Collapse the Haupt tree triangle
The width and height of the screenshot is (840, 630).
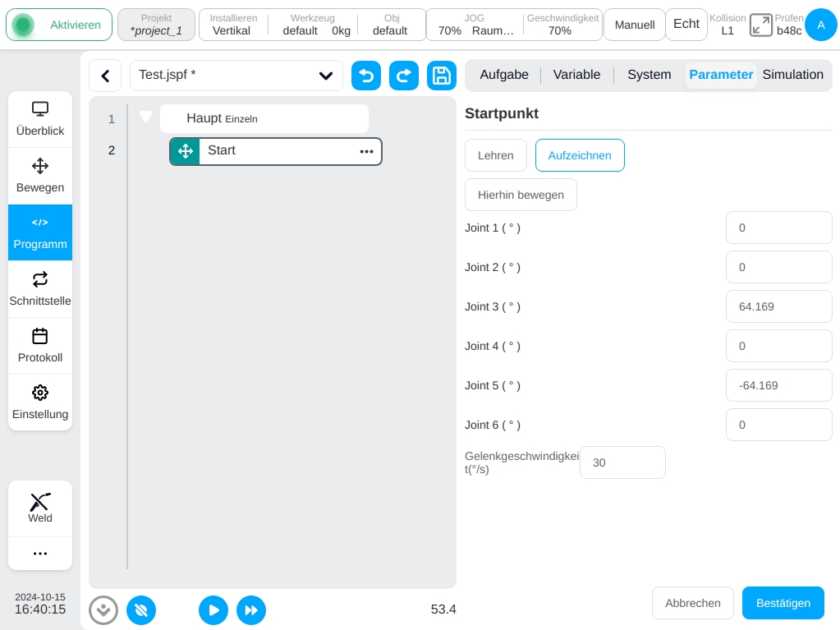coord(145,117)
